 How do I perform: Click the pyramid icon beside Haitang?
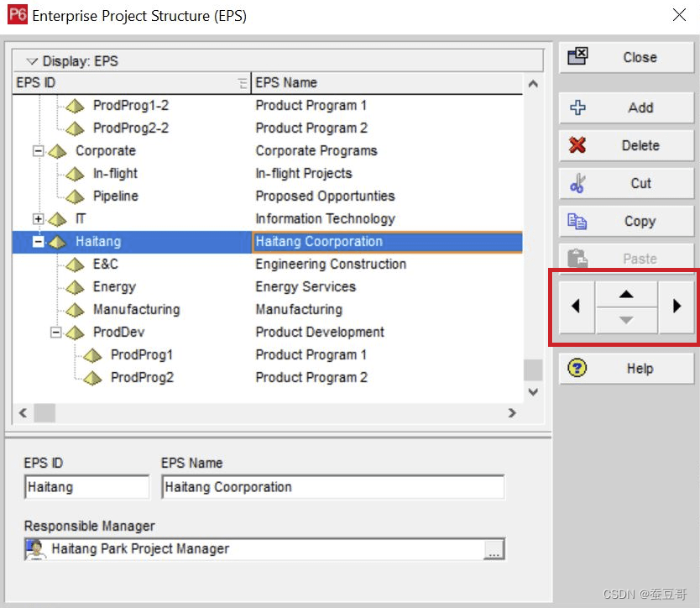pos(58,242)
